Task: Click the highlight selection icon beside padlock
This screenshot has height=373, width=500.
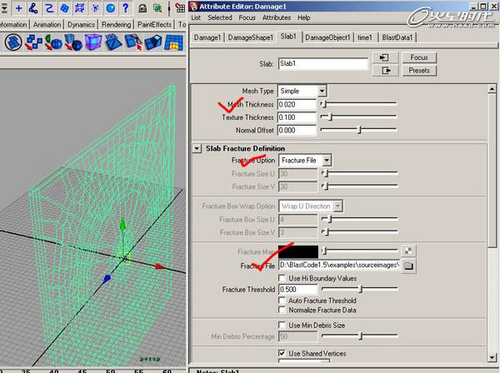Action: point(157,8)
